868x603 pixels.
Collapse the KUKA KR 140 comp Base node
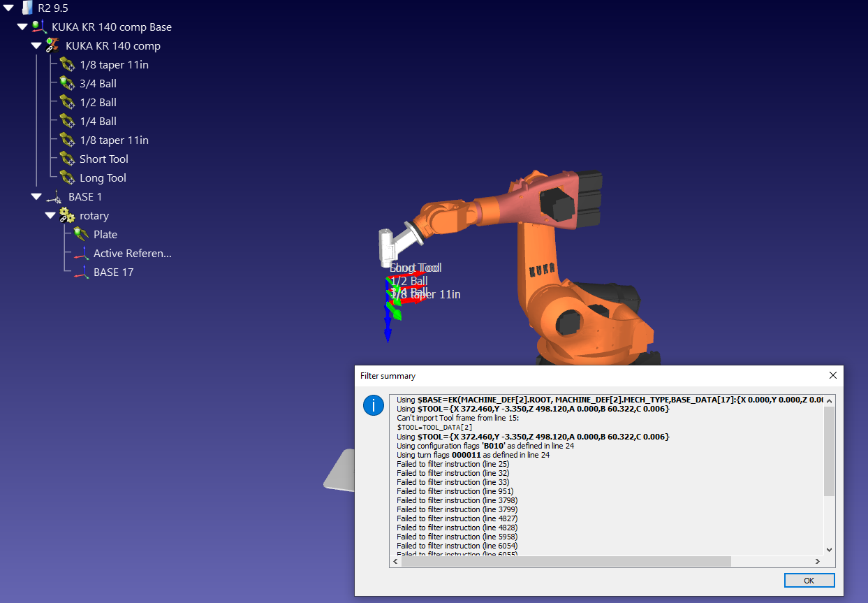[23, 27]
